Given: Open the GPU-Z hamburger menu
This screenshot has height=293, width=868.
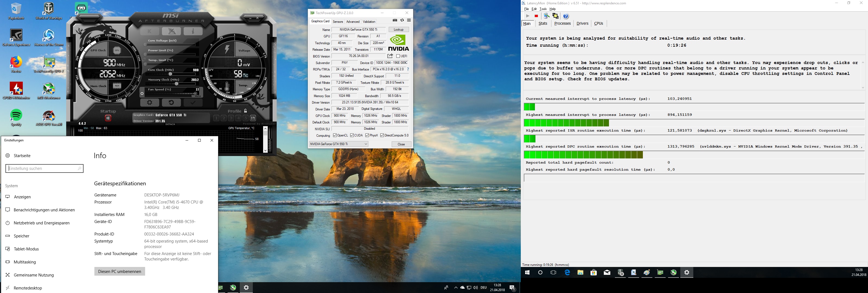Looking at the screenshot, I should click(409, 21).
